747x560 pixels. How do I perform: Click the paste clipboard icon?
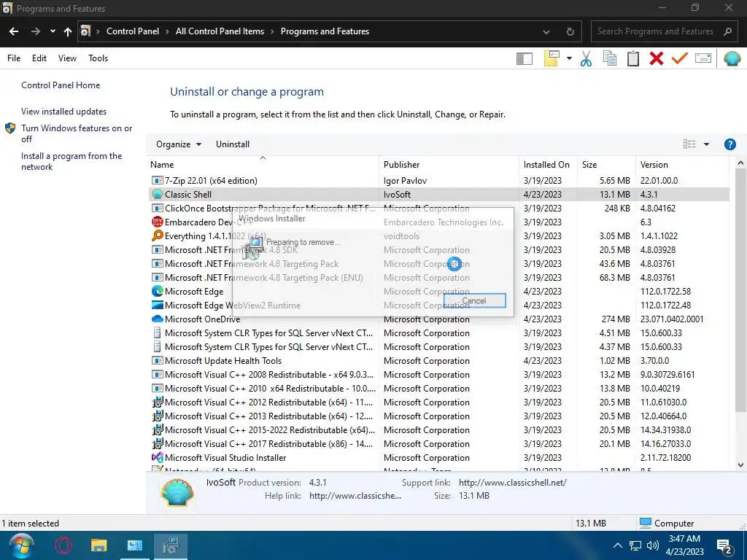pos(633,58)
